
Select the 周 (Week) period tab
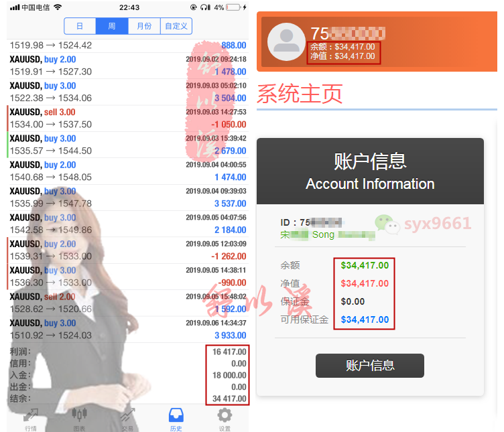point(112,26)
